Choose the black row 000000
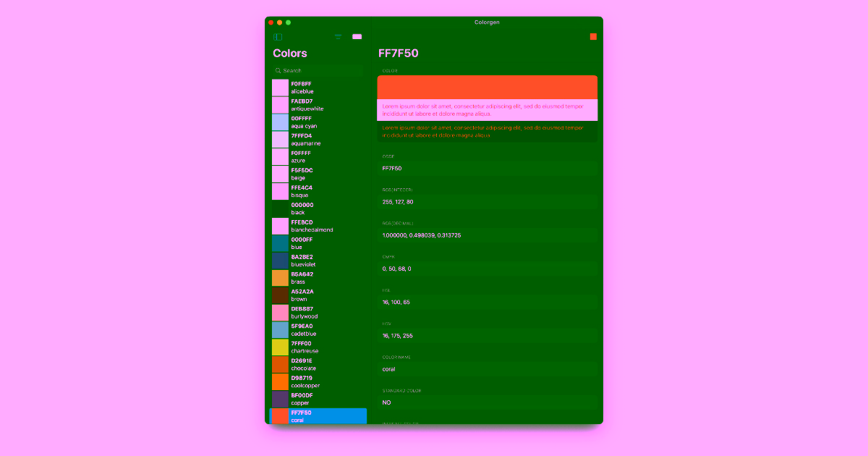The width and height of the screenshot is (868, 456). [x=318, y=208]
